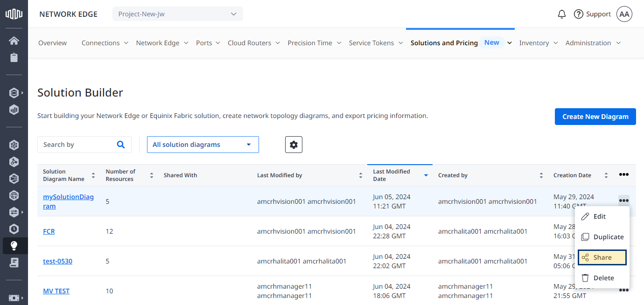Open the striped-cube hexagon sidebar icon
This screenshot has width=644, height=305.
tap(14, 179)
